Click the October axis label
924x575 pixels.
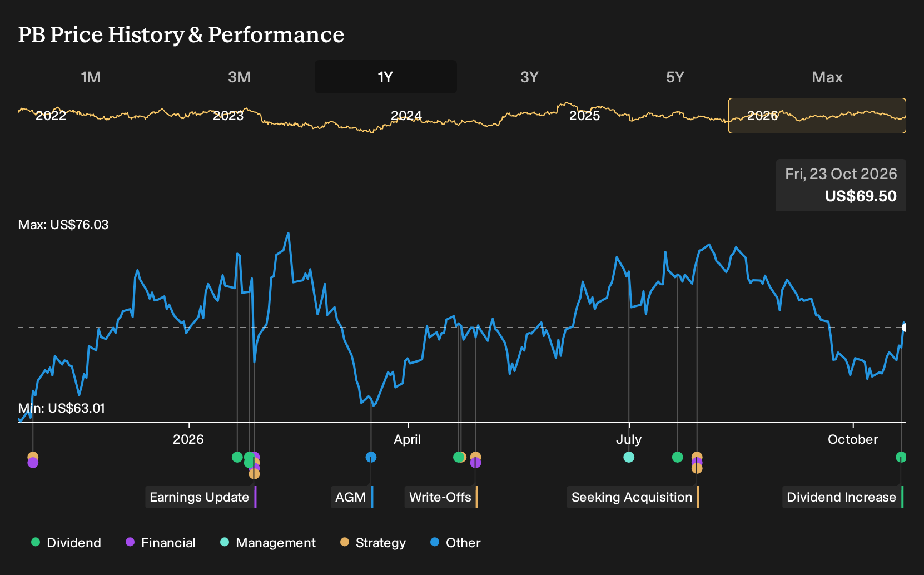[853, 439]
